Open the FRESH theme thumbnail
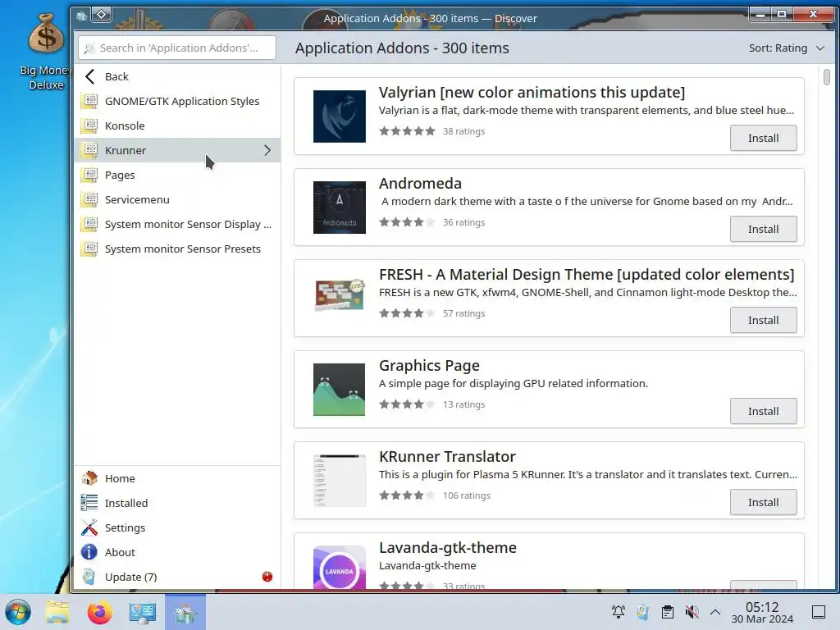Image resolution: width=840 pixels, height=630 pixels. [x=339, y=295]
